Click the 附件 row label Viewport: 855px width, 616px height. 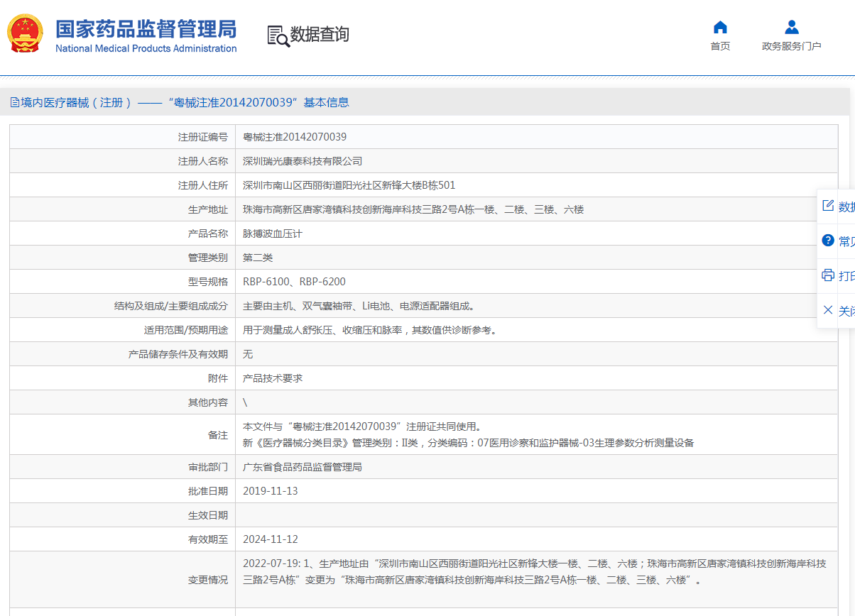218,378
